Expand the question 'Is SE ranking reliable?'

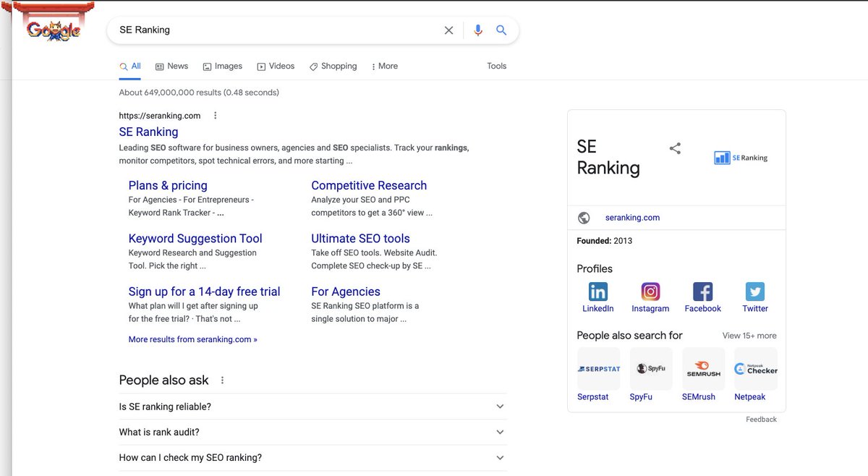pyautogui.click(x=312, y=407)
